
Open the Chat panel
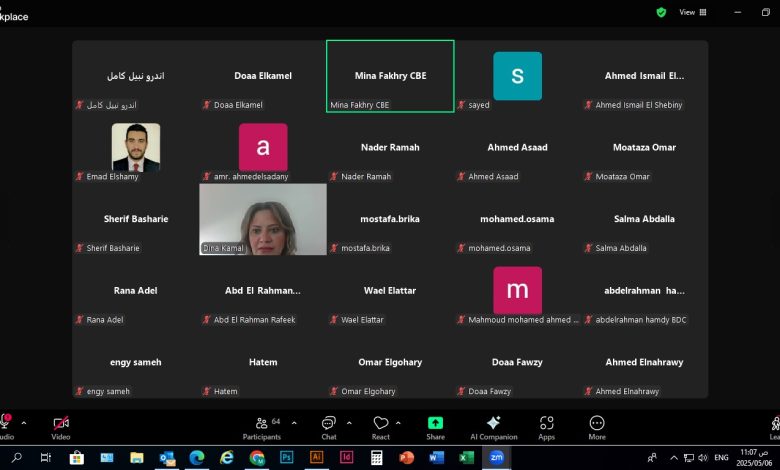(x=329, y=428)
